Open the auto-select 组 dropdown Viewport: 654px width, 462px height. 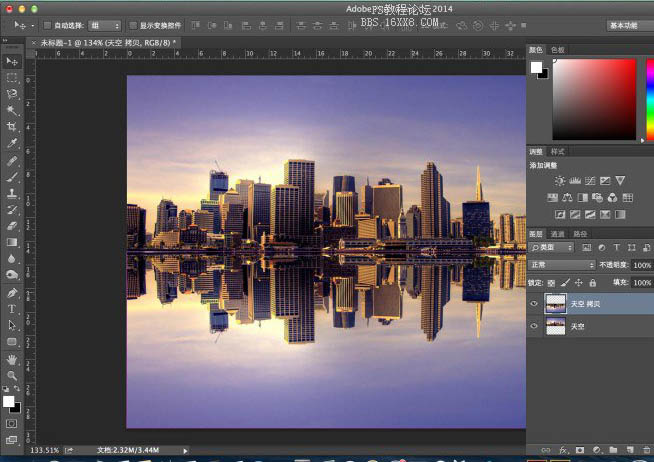click(105, 26)
